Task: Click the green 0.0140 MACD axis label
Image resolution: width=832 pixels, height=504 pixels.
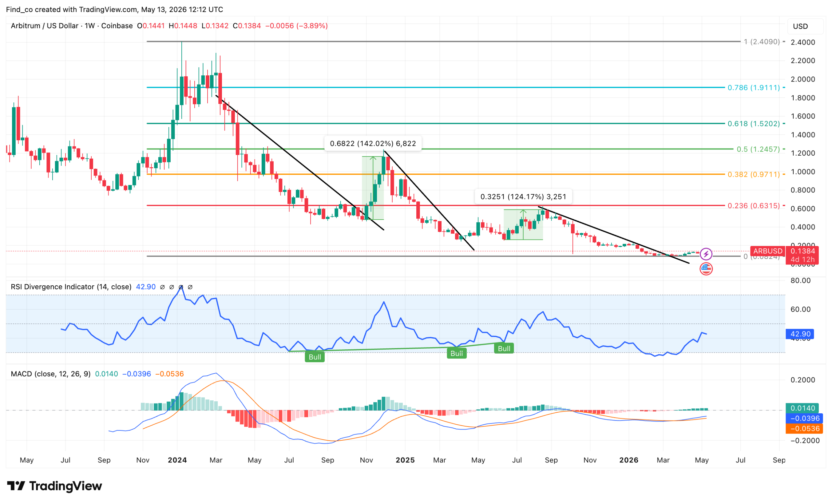Action: 803,408
